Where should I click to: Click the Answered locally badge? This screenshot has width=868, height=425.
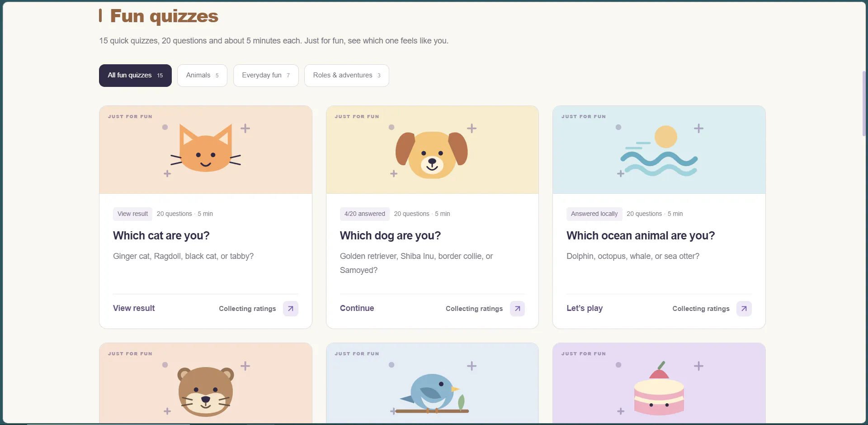594,214
